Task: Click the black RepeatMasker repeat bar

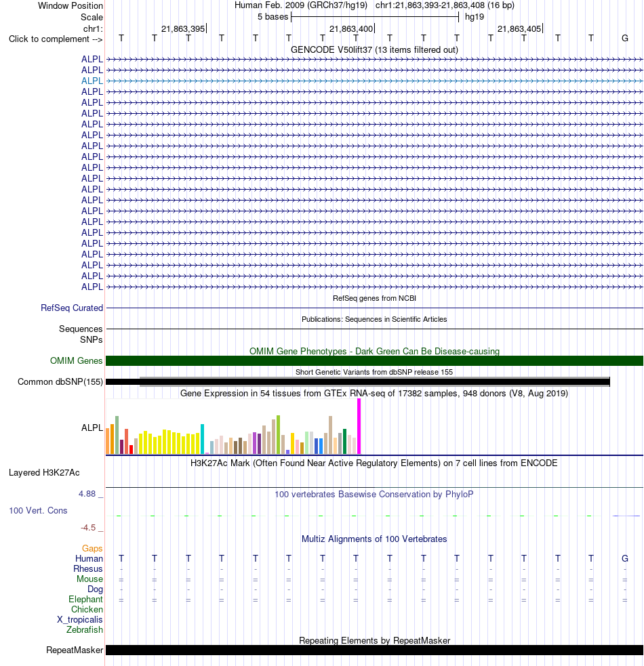Action: [374, 650]
